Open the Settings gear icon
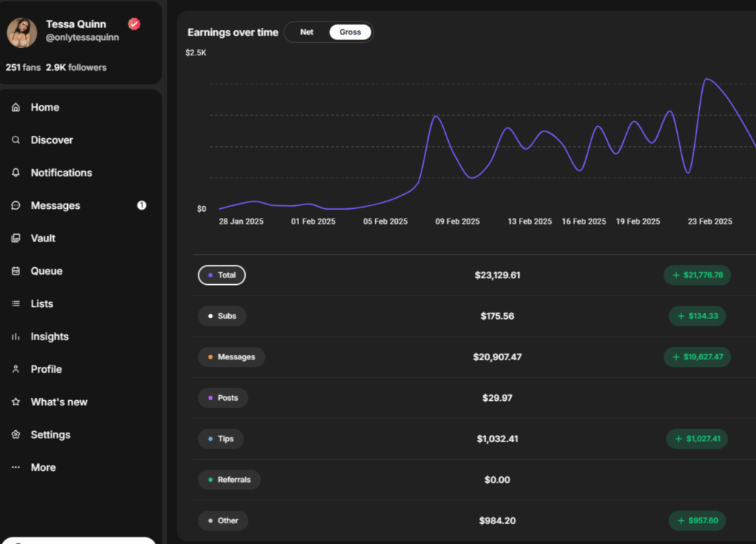The image size is (756, 544). click(x=16, y=435)
